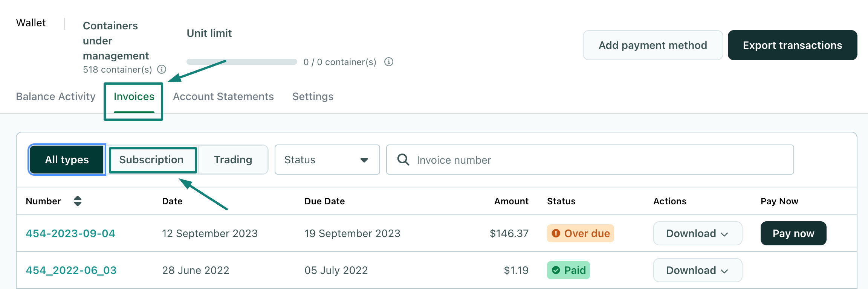
Task: Select the All types filter
Action: 67,160
